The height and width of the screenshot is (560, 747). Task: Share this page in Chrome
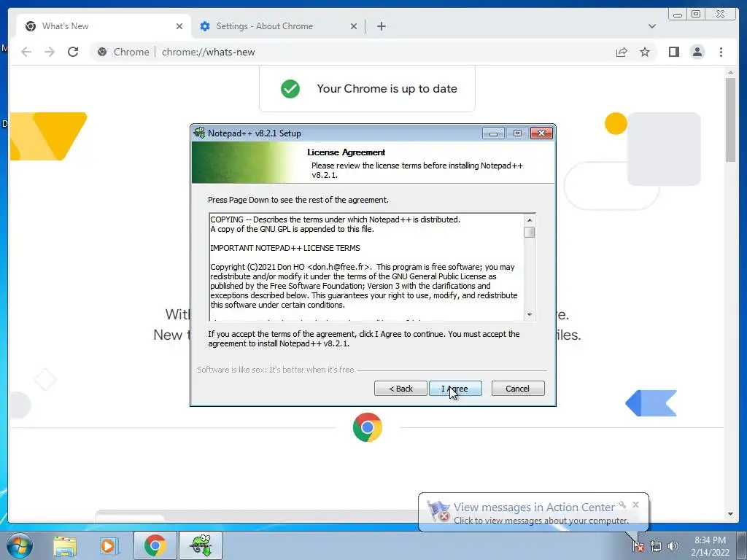(622, 52)
